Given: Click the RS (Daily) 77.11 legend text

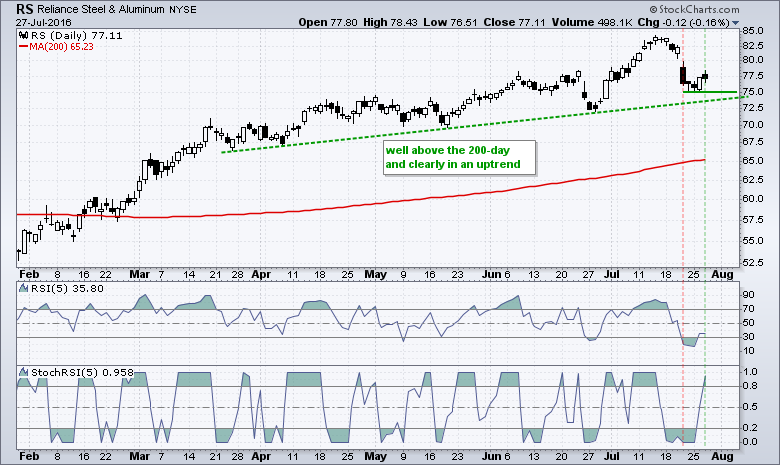Looking at the screenshot, I should 77,35.
